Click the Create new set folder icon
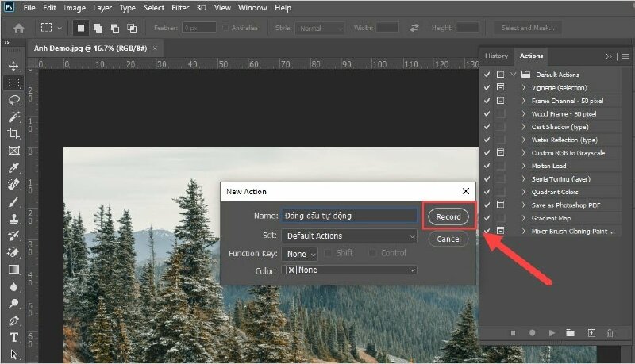This screenshot has width=635, height=364. point(570,334)
